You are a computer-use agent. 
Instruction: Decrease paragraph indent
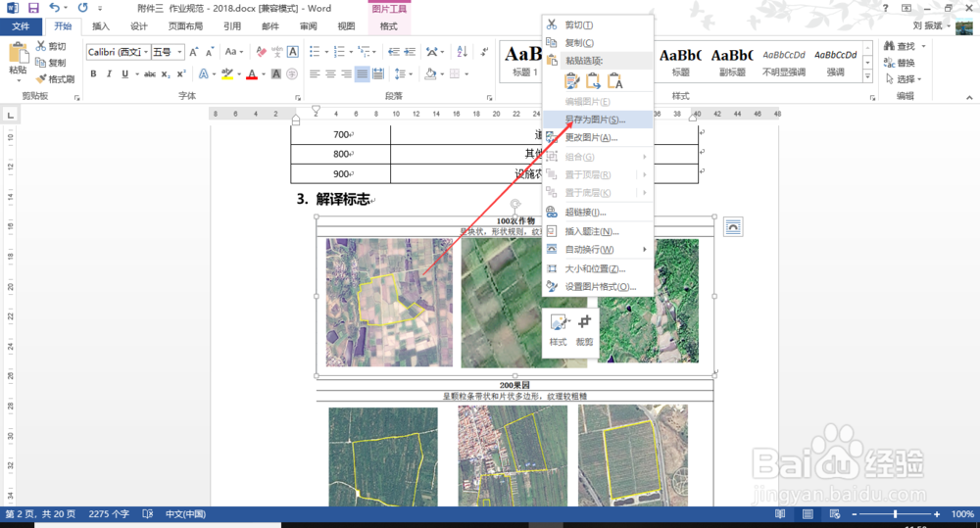pos(393,52)
